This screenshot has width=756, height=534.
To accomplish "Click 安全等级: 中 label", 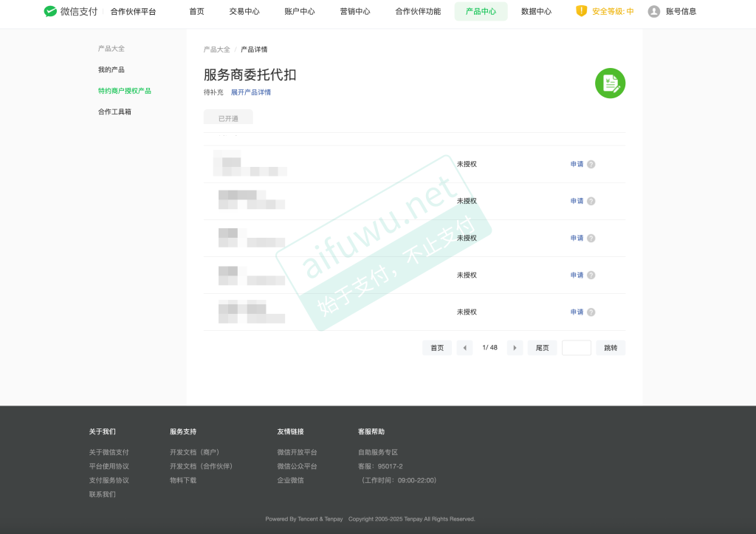I will coord(613,12).
